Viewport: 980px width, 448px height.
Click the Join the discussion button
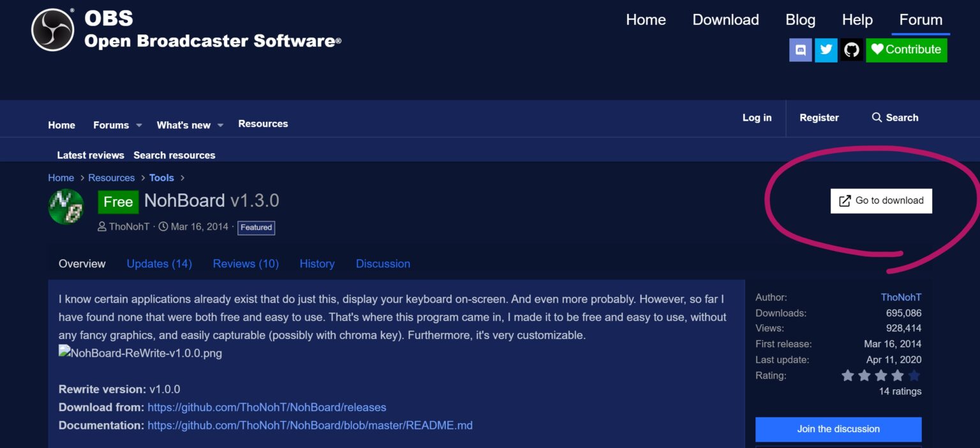click(x=838, y=429)
